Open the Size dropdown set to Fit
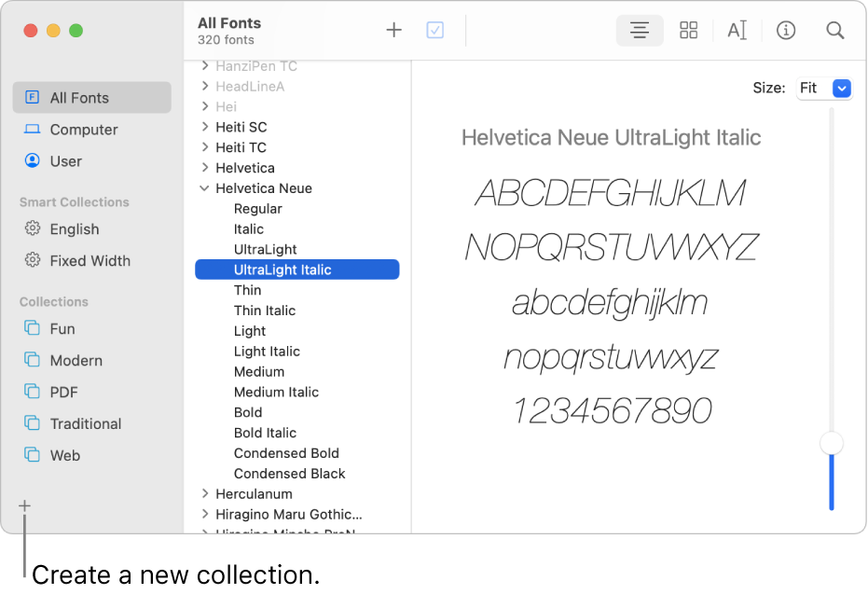The image size is (868, 594). [824, 88]
